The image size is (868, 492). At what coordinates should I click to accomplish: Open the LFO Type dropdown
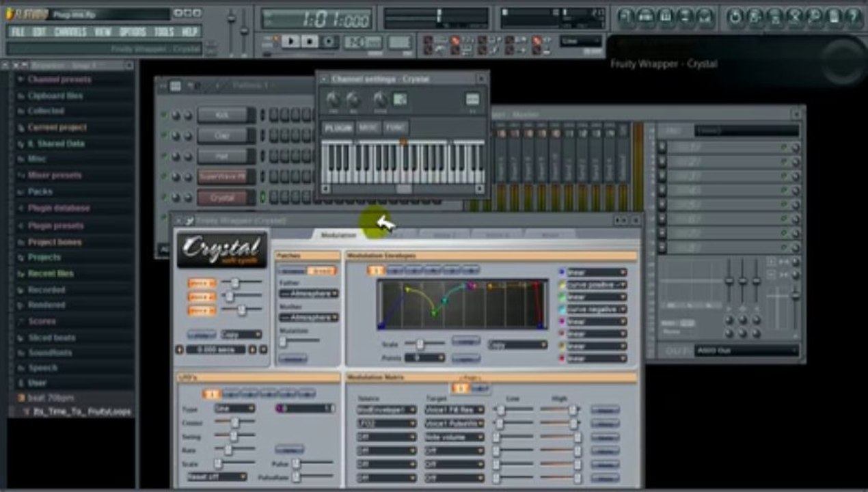pyautogui.click(x=234, y=408)
